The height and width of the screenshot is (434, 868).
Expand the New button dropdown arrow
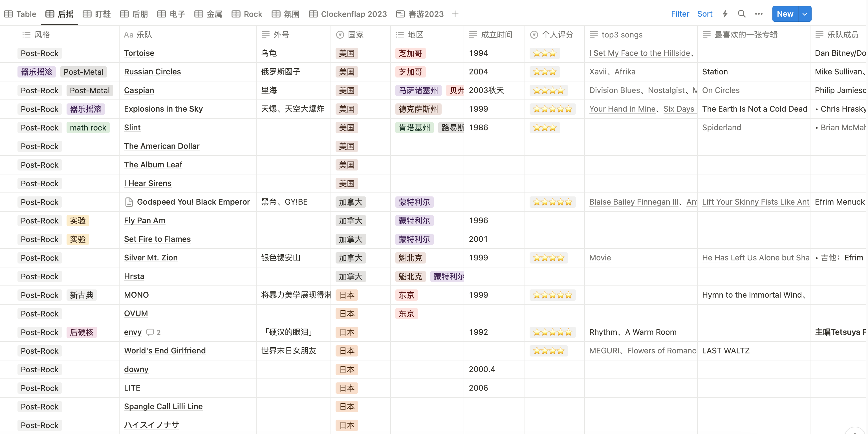point(805,14)
